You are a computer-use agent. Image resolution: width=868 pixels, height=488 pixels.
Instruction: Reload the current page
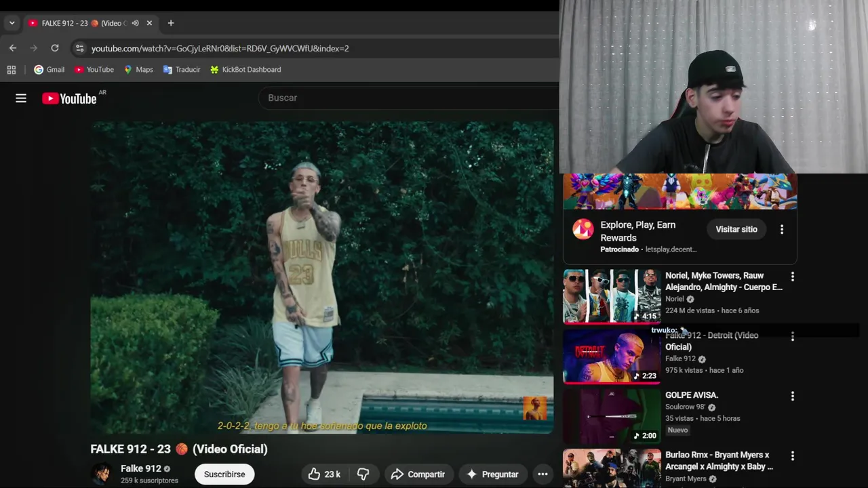[x=55, y=48]
